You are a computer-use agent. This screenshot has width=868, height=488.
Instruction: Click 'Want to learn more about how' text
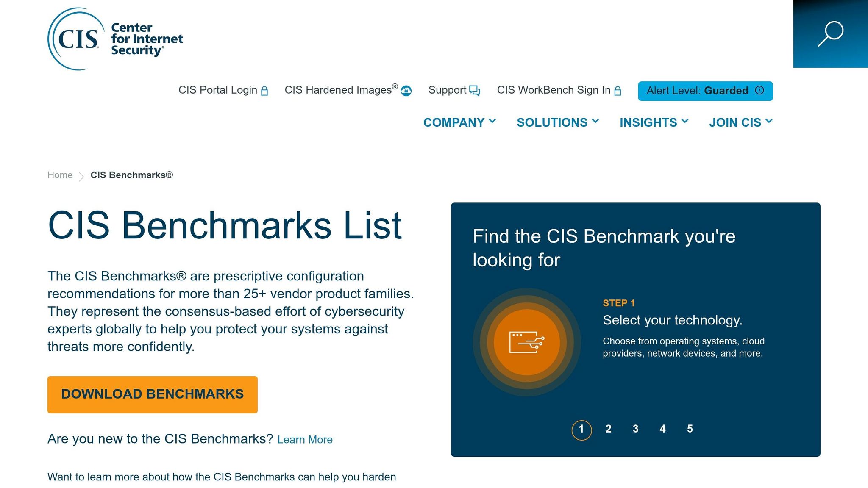pyautogui.click(x=222, y=477)
